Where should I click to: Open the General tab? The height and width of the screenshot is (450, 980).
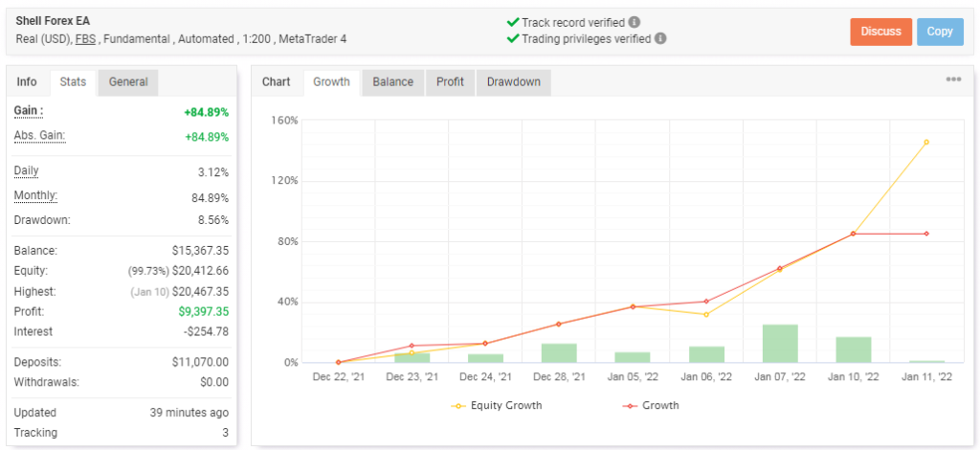point(128,82)
